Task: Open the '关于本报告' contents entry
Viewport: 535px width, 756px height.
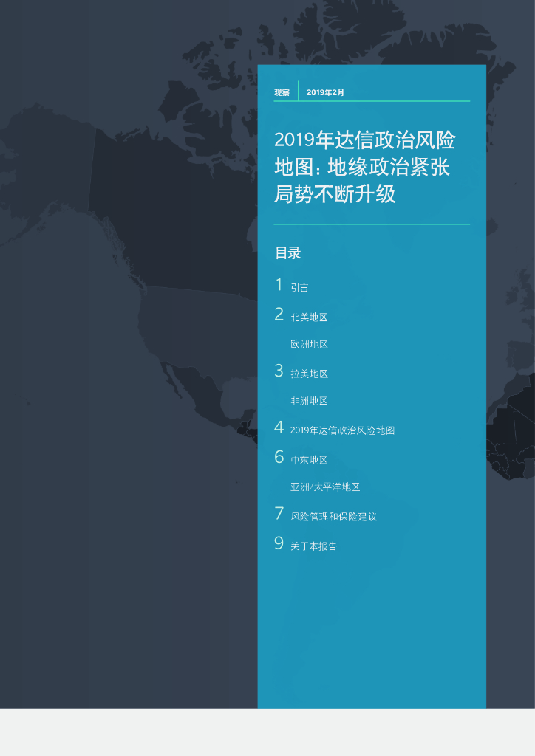Action: [x=313, y=546]
